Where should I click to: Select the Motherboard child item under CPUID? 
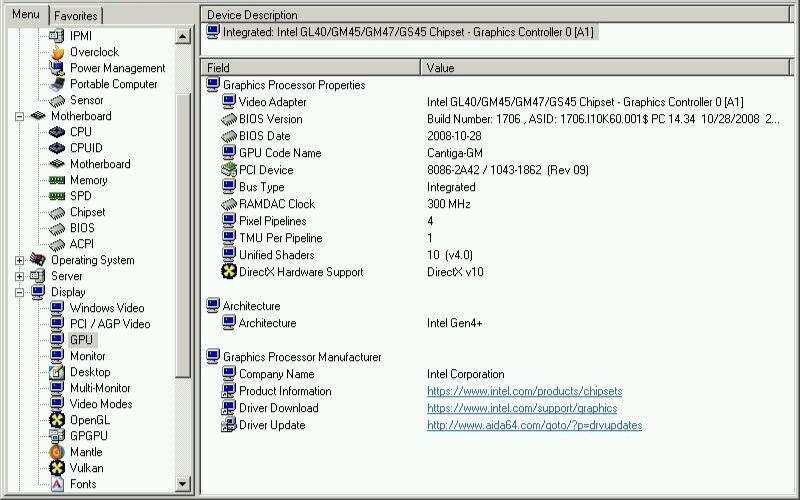100,164
